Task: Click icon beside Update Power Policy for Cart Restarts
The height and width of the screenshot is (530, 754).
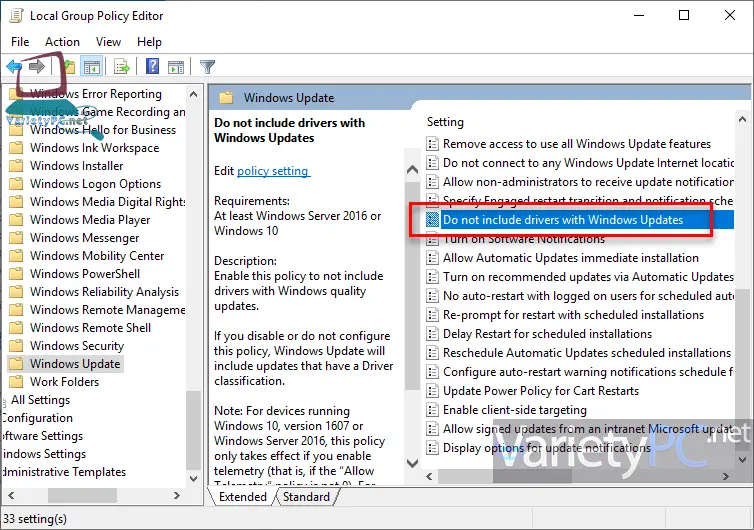Action: point(433,391)
